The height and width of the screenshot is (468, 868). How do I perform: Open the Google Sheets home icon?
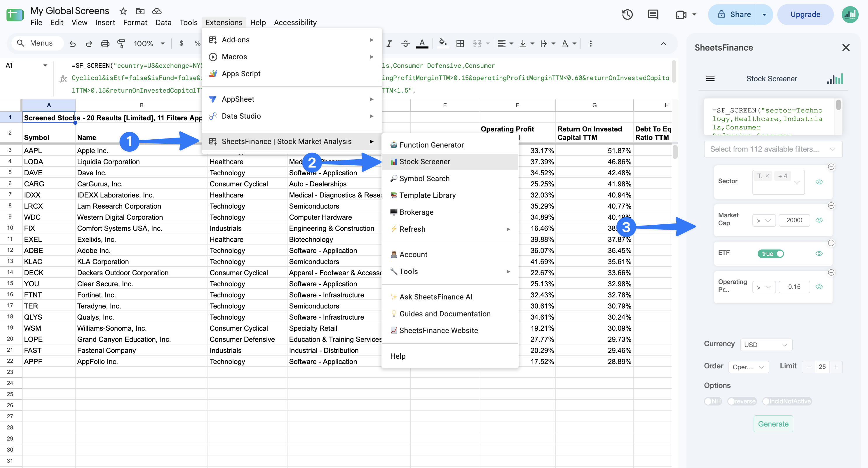pyautogui.click(x=15, y=15)
